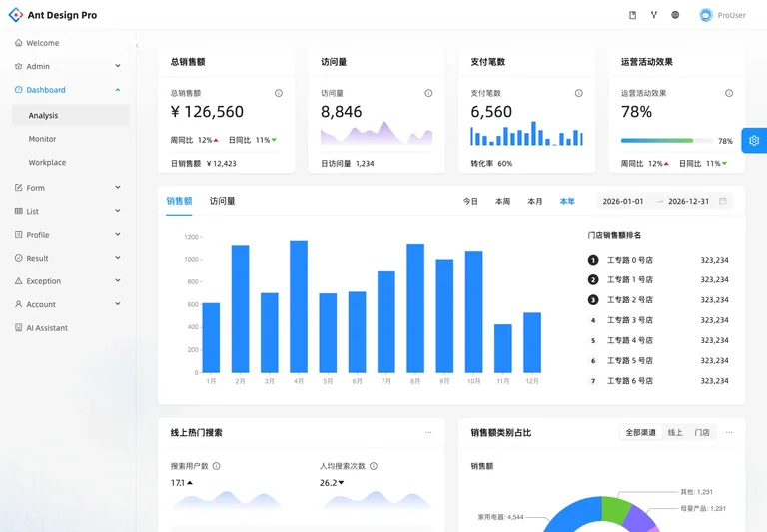Open the code branch icon in header
Image resolution: width=767 pixels, height=532 pixels.
654,15
